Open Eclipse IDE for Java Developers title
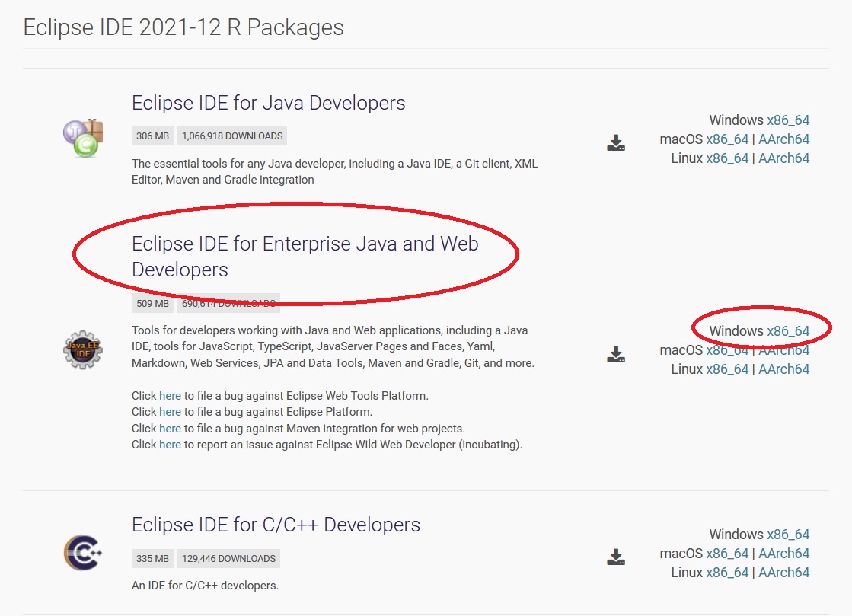 click(269, 103)
